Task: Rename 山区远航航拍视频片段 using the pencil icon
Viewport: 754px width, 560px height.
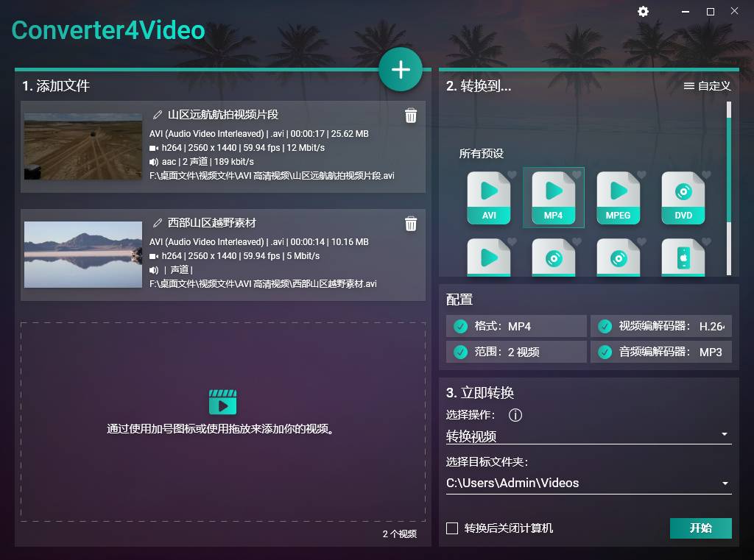Action: [x=157, y=115]
